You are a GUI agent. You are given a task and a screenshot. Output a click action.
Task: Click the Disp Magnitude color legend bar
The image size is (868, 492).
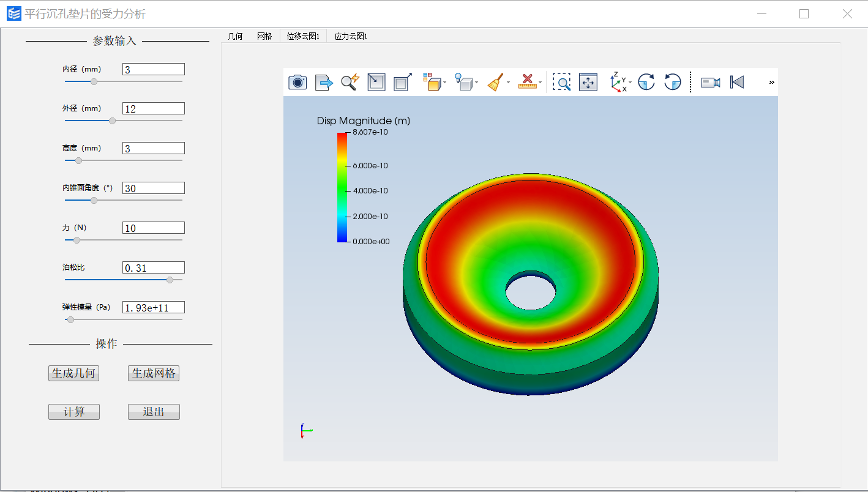(x=342, y=187)
